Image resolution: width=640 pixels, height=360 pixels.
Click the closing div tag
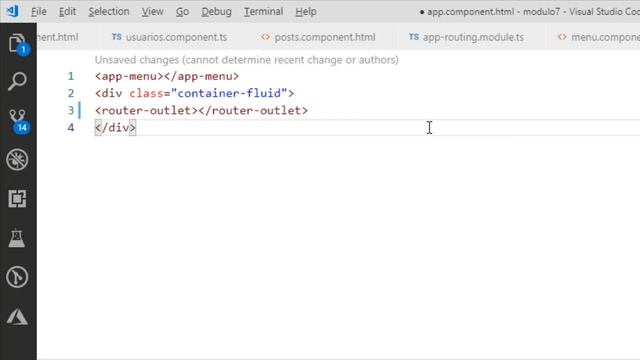point(115,128)
